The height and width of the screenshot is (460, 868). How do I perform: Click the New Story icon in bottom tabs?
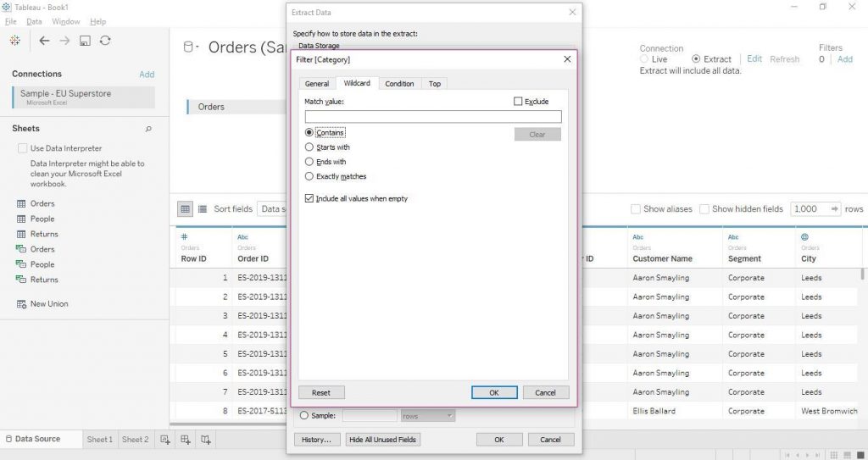(205, 440)
